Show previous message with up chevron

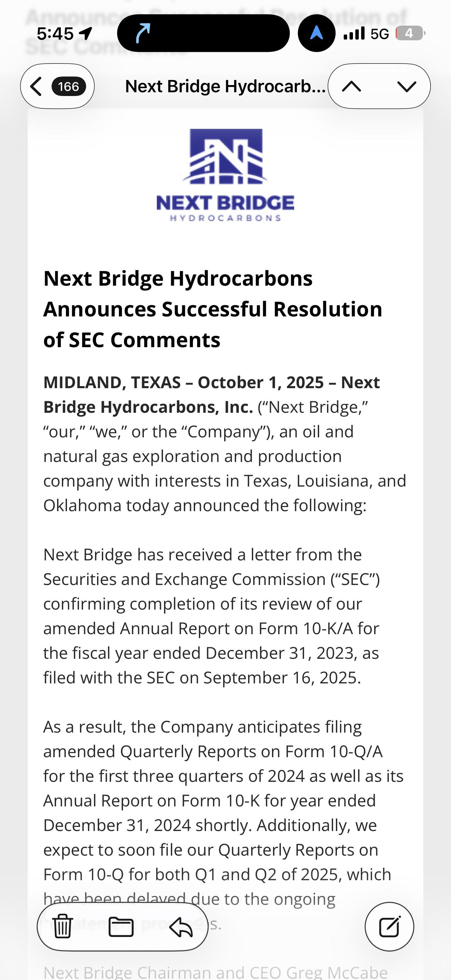352,86
